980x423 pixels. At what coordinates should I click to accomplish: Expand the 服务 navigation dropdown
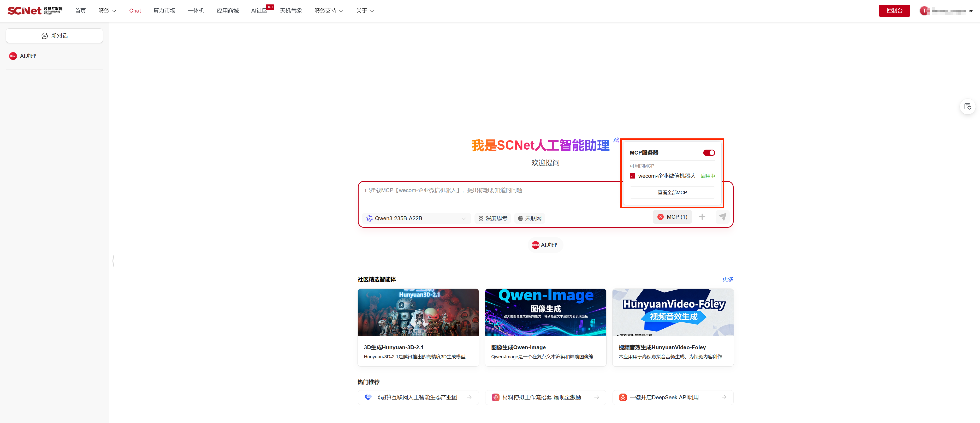click(107, 11)
